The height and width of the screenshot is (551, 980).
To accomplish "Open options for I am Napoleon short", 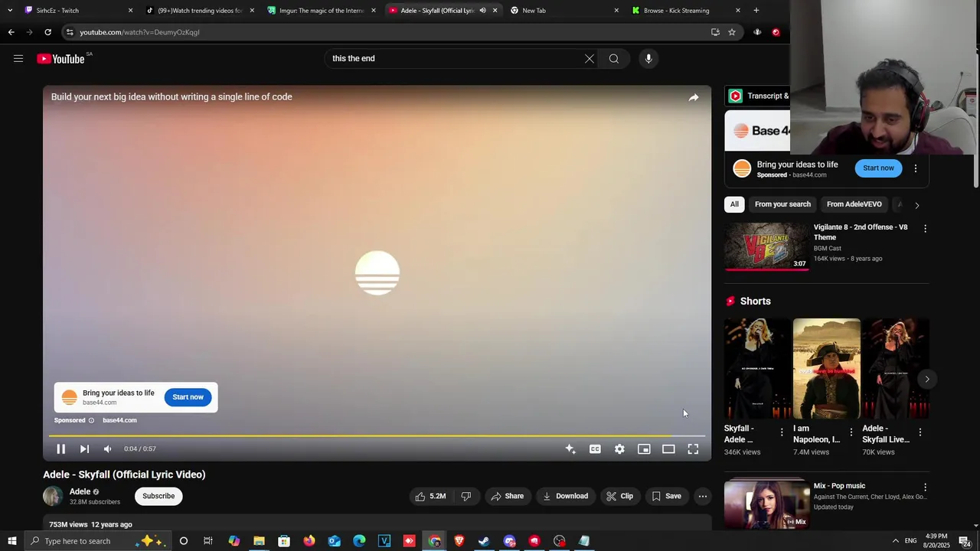I will [851, 432].
